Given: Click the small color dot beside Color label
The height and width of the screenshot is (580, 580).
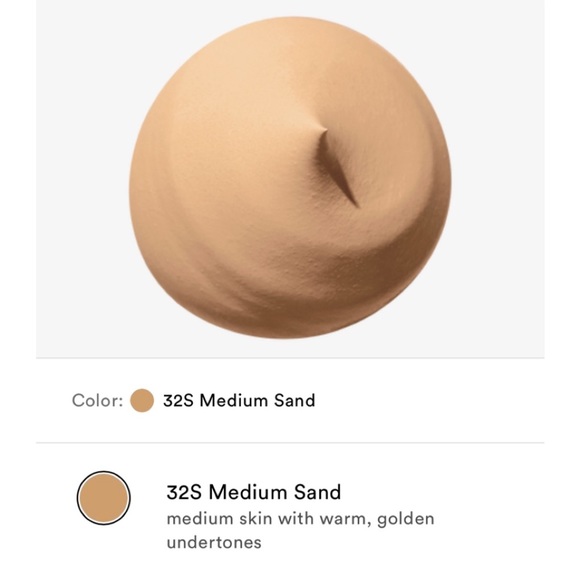Looking at the screenshot, I should (x=142, y=400).
